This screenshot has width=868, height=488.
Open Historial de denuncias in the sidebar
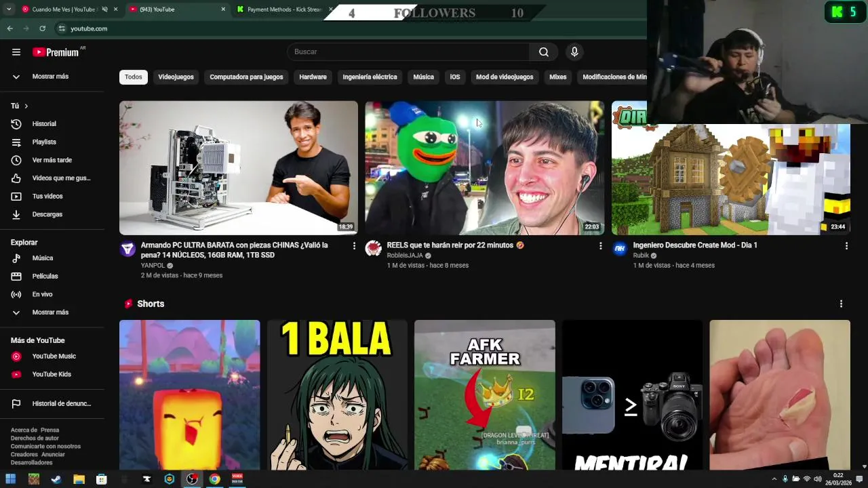(x=52, y=404)
